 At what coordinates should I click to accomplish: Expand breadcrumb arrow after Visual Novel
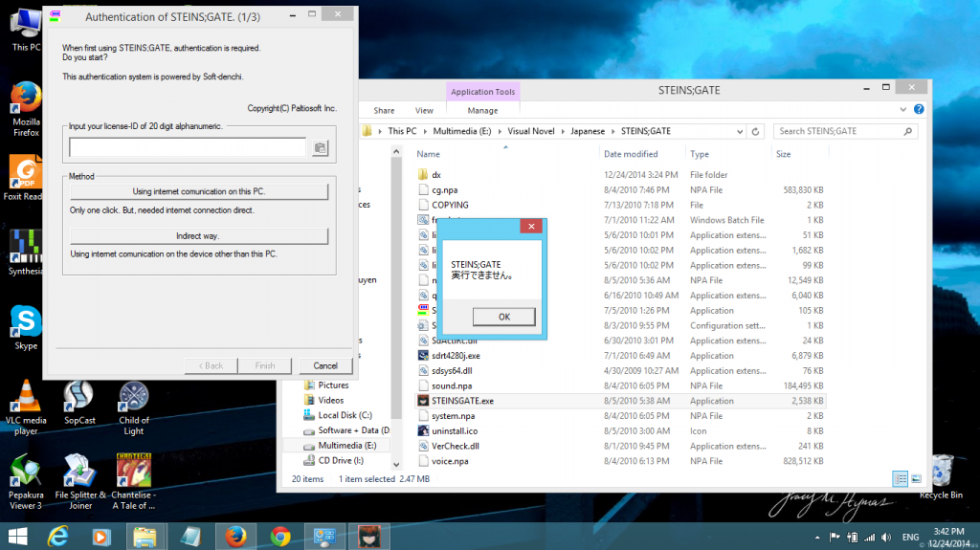(563, 131)
